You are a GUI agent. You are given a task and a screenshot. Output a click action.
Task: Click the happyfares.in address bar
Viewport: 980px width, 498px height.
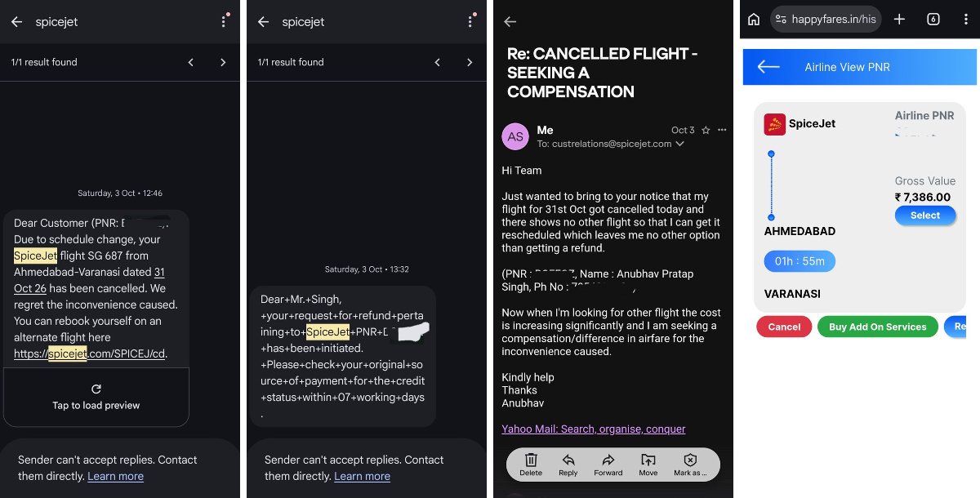[826, 20]
